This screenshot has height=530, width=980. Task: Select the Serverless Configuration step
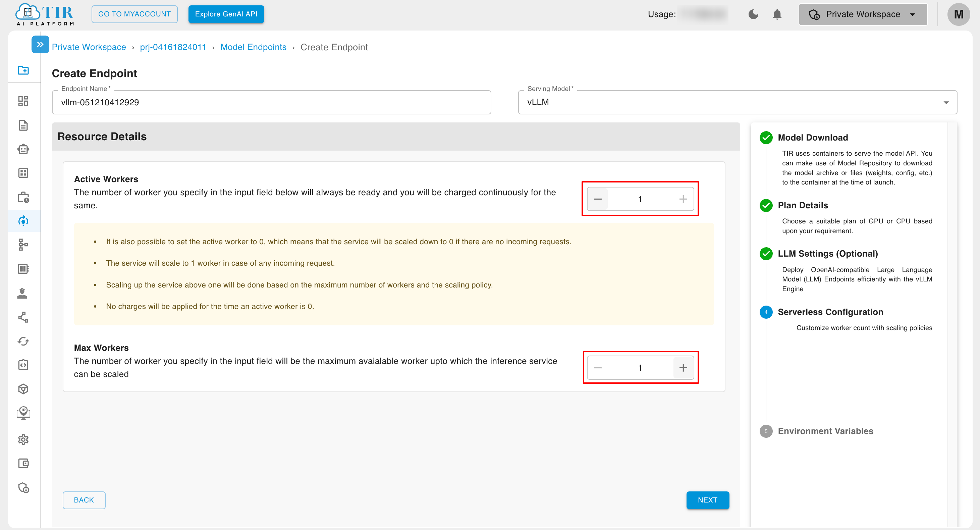coord(830,312)
